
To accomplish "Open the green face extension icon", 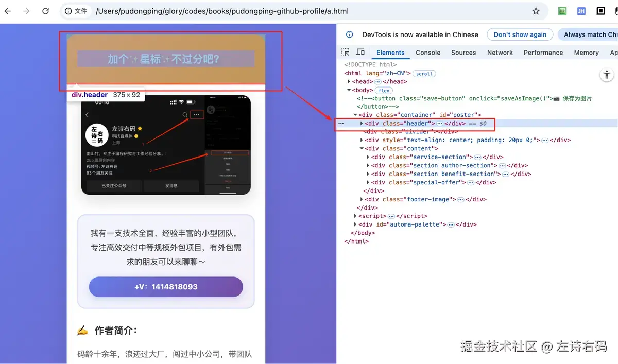I will click(562, 11).
